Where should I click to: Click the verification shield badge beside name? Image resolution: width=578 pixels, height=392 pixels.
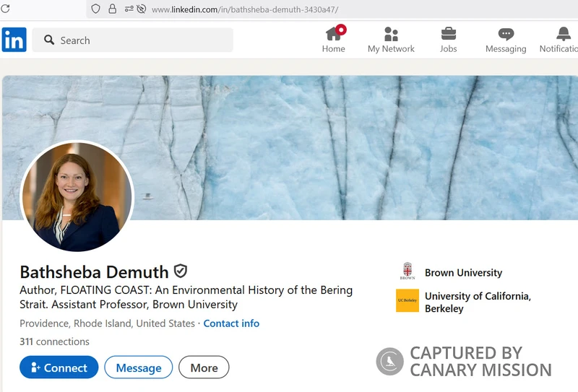click(x=180, y=271)
